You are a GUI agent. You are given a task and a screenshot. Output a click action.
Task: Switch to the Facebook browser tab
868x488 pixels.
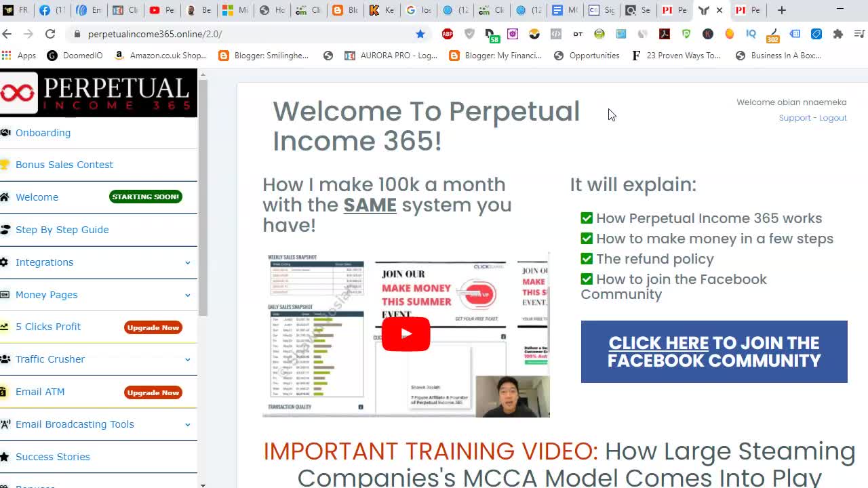[x=52, y=10]
